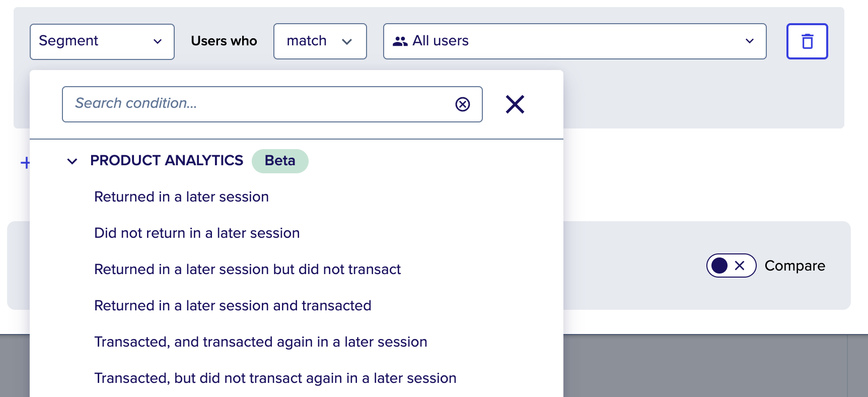Open the All users dropdown
Viewport: 868px width, 397px height.
(575, 41)
